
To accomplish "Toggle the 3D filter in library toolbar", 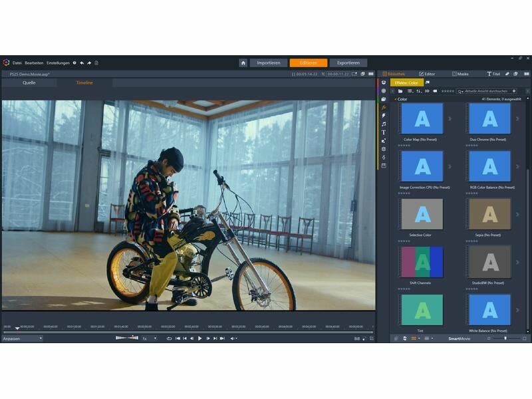I will point(427,91).
